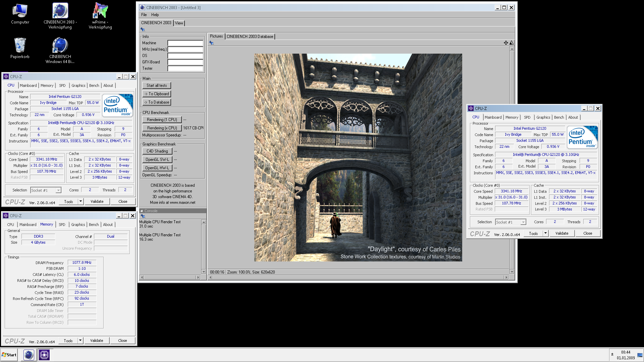This screenshot has height=362, width=644.
Task: Open Graphics tab in right CPU-Z window
Action: 543,117
